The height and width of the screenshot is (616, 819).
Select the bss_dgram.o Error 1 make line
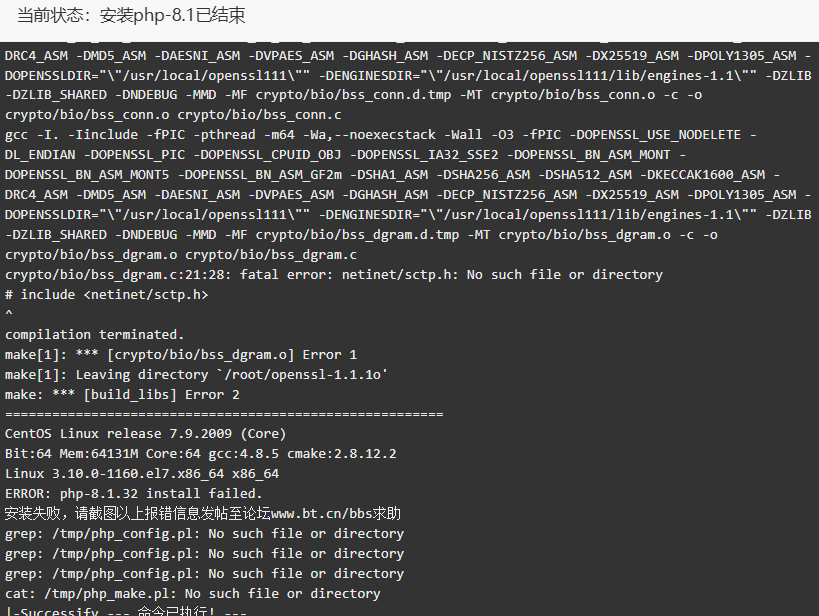(181, 355)
